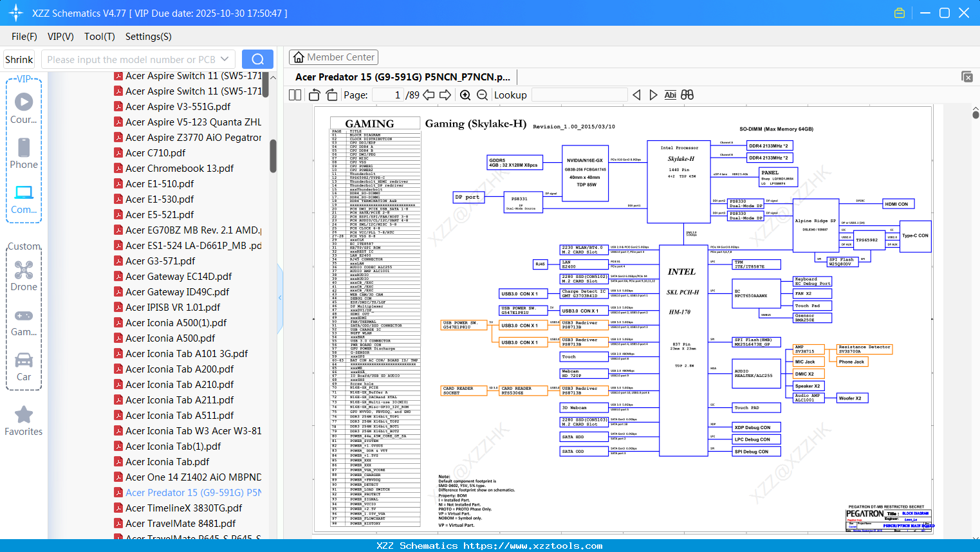Open the Settings(S) menu

(149, 37)
